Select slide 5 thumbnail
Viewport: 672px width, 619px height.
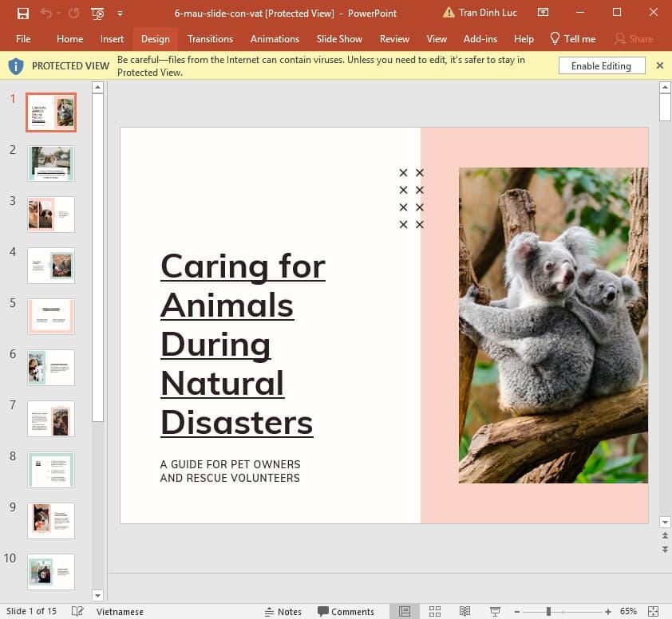pyautogui.click(x=51, y=317)
